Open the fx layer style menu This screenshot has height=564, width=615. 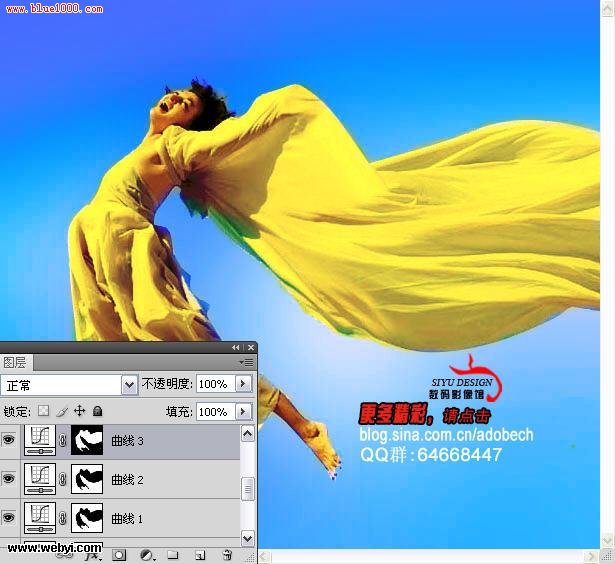(x=93, y=555)
